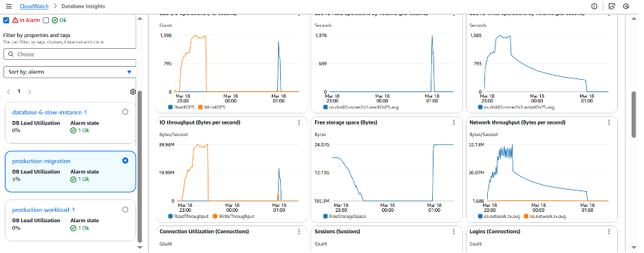Focus the Choose filter input field
The image size is (644, 253).
click(69, 54)
